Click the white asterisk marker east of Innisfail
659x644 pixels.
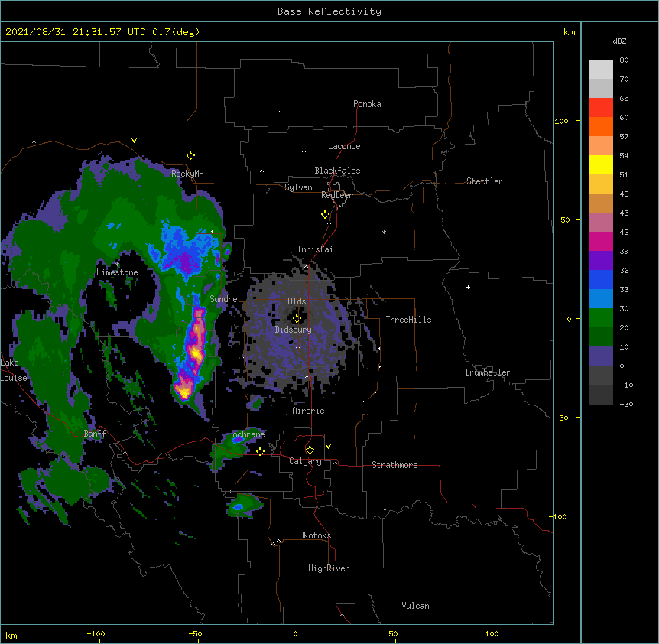[384, 232]
